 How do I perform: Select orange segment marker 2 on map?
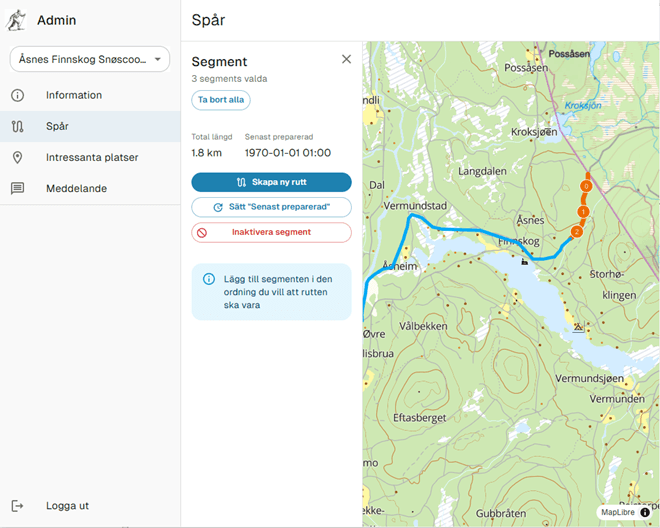pos(576,232)
